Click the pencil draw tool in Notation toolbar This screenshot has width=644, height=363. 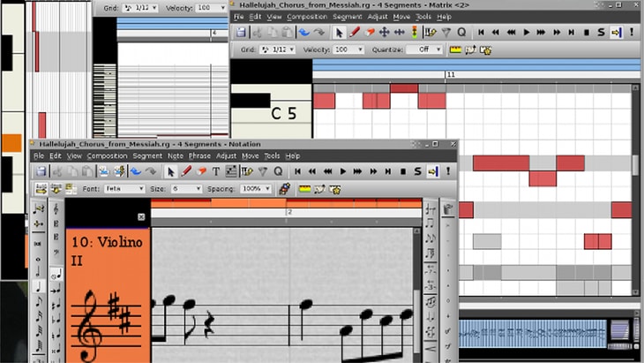tap(186, 171)
